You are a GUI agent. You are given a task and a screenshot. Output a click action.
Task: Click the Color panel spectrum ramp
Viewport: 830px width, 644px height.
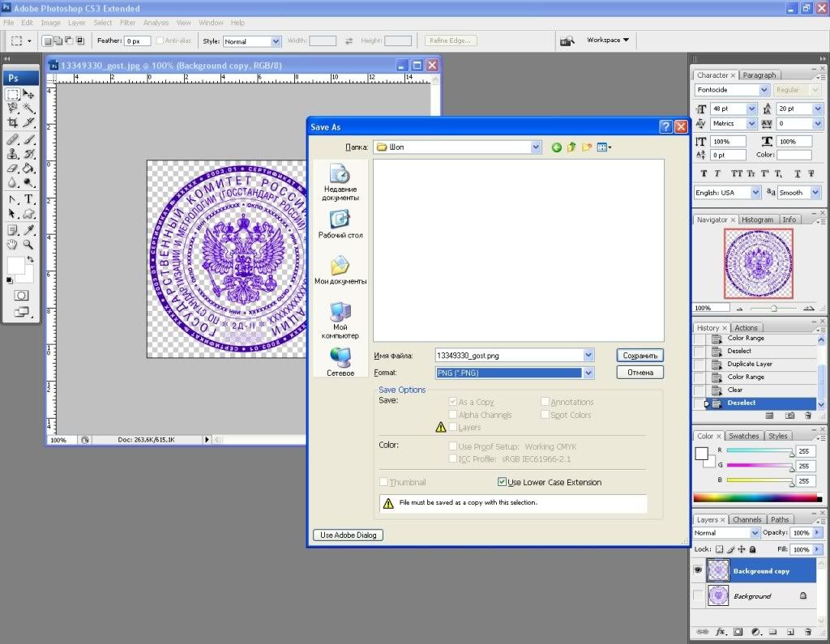pos(757,497)
